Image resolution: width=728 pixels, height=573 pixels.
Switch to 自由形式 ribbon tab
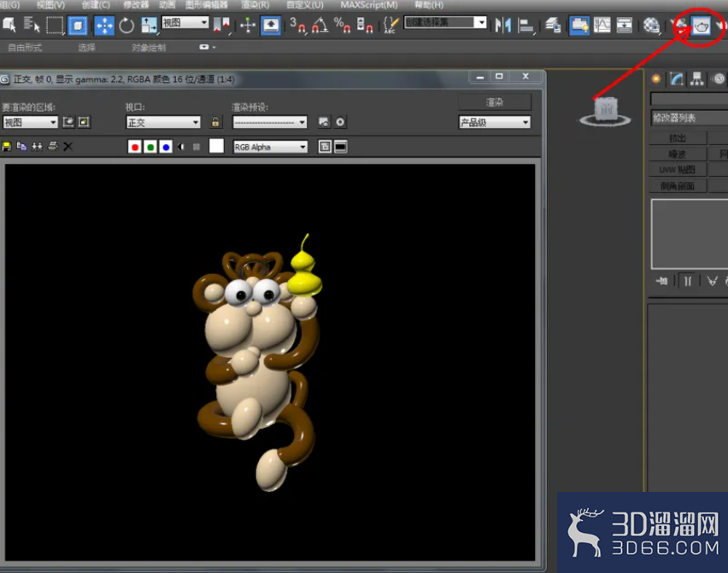(x=25, y=47)
